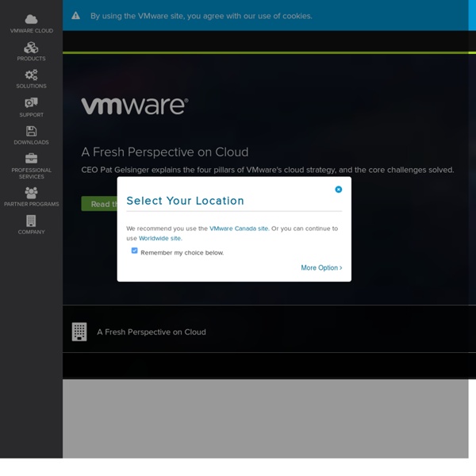The image size is (476, 476).
Task: Click the building icon beside lower 'A Fresh Perspective on Cloud'
Action: coord(79,332)
